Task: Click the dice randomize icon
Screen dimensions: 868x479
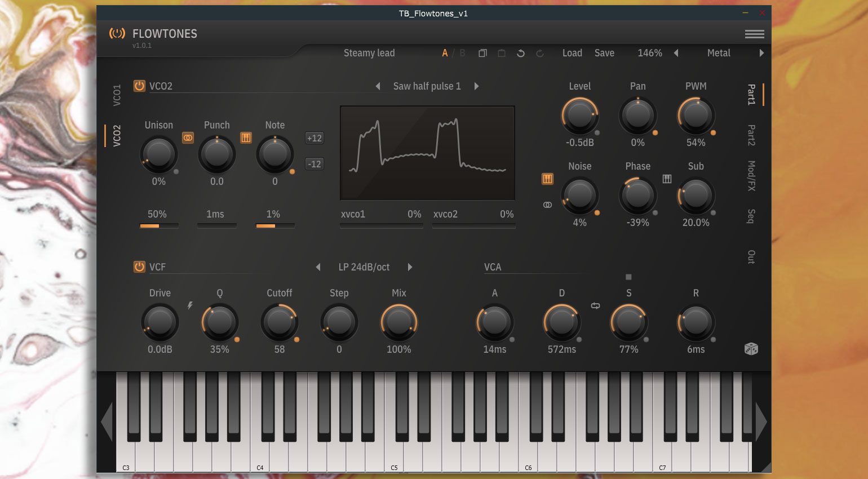Action: 751,349
